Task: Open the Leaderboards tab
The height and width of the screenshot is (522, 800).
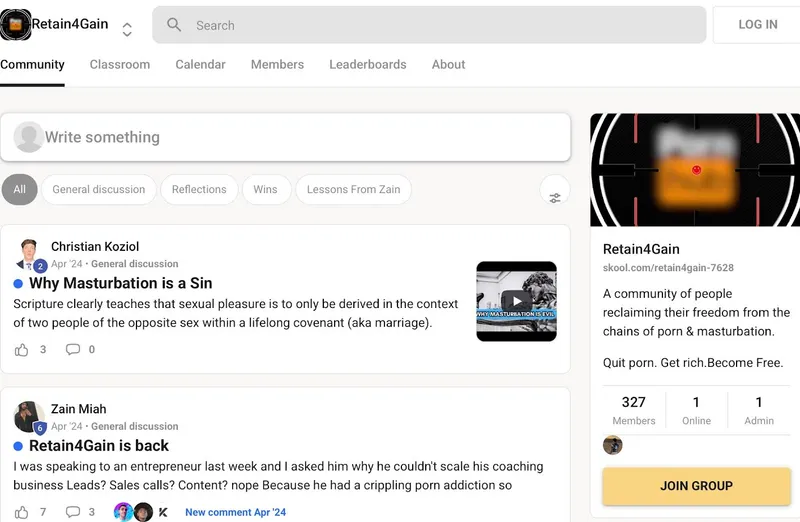Action: [368, 64]
